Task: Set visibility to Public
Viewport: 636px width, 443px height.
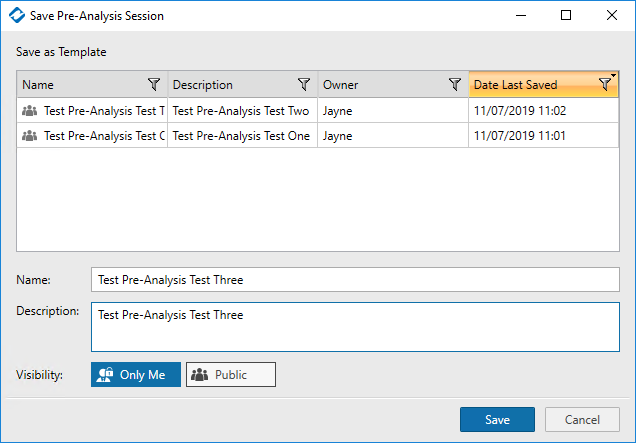Action: point(231,374)
